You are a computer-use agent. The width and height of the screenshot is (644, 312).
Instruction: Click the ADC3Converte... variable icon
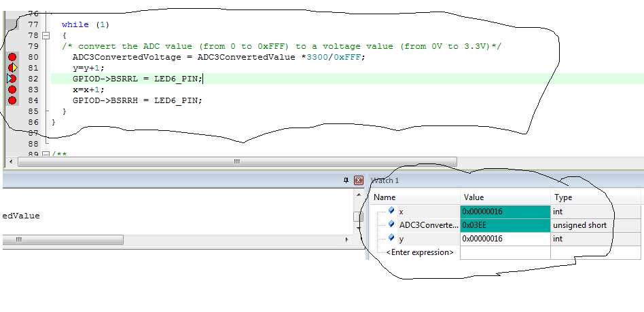(391, 225)
